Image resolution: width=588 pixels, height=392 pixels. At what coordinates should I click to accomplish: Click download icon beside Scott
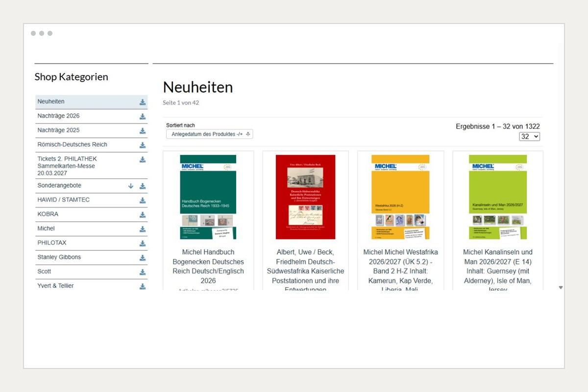click(143, 272)
